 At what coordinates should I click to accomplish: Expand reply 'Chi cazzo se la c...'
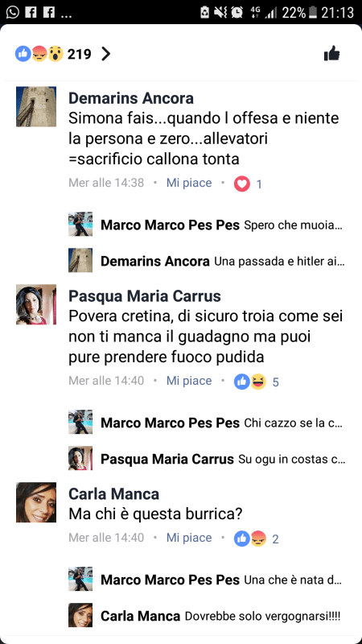tap(205, 423)
